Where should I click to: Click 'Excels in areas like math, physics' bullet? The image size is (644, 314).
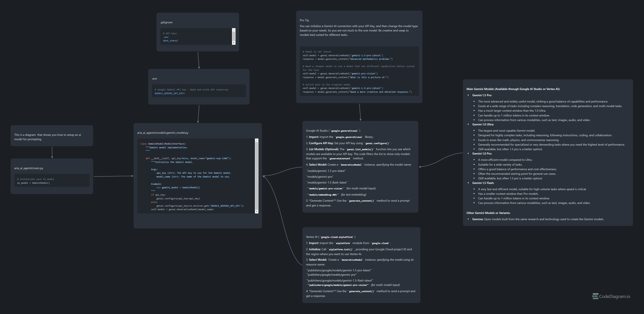519,140
